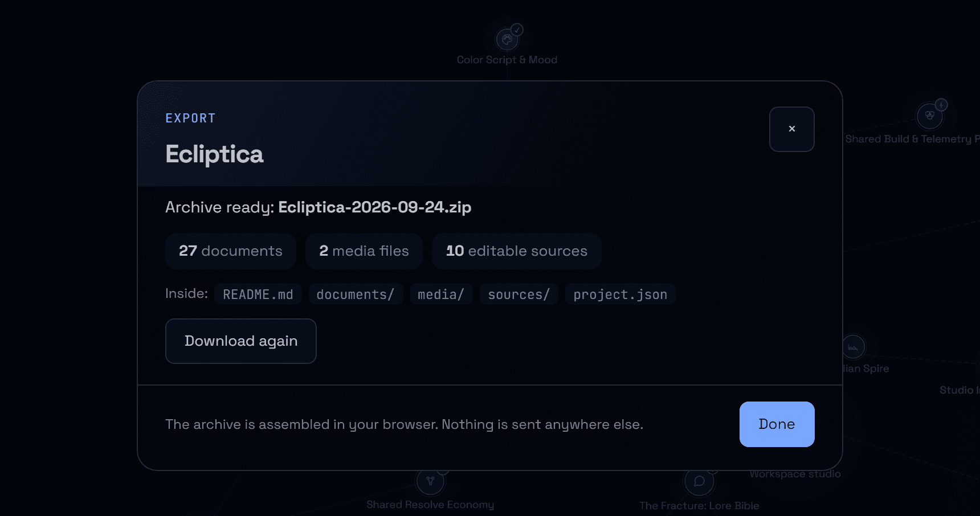This screenshot has height=516, width=980.
Task: Click the checkmark badge on Color Script node
Action: [517, 30]
